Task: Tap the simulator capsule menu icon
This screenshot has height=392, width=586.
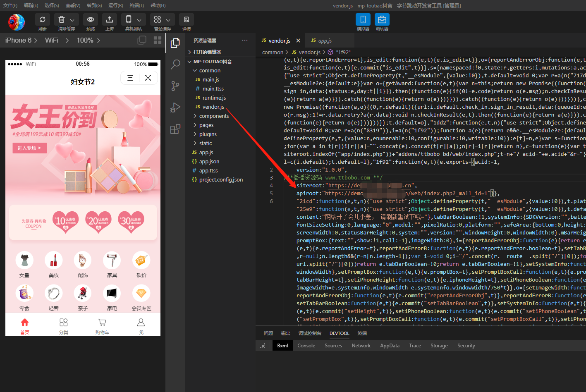Action: coord(130,78)
